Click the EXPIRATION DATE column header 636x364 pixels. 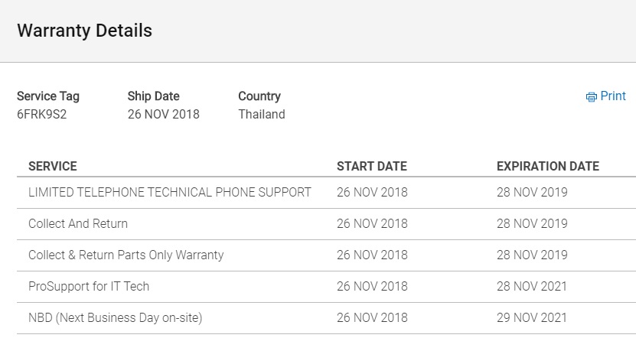548,166
